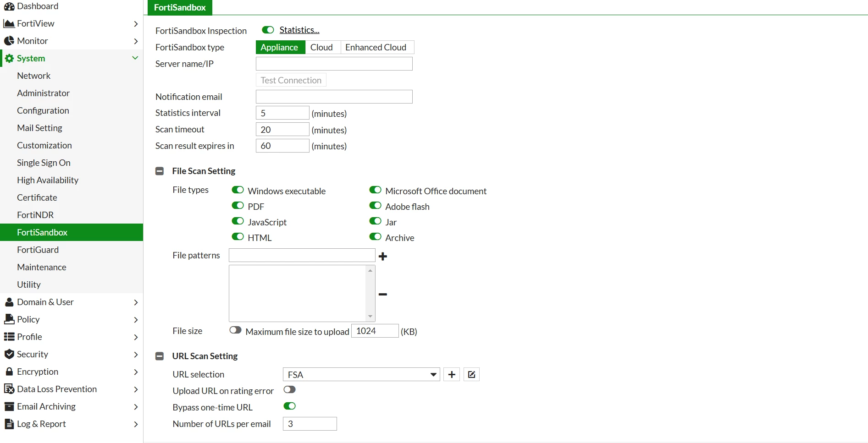Click the Domain & User person icon
Image resolution: width=868 pixels, height=443 pixels.
pos(9,302)
